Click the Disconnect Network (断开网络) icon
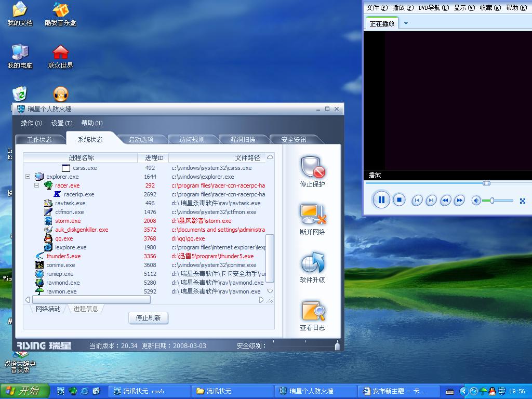The image size is (532, 399). [x=312, y=215]
